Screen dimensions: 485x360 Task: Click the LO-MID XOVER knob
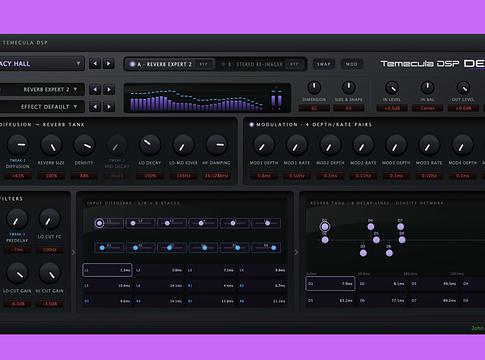[x=183, y=145]
